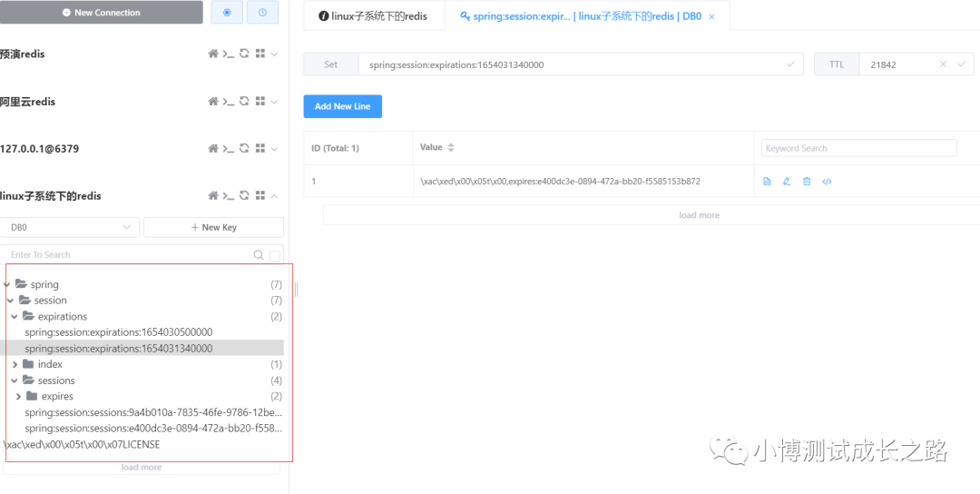Open grid menu for 阿里云redis
980x494 pixels.
point(260,102)
